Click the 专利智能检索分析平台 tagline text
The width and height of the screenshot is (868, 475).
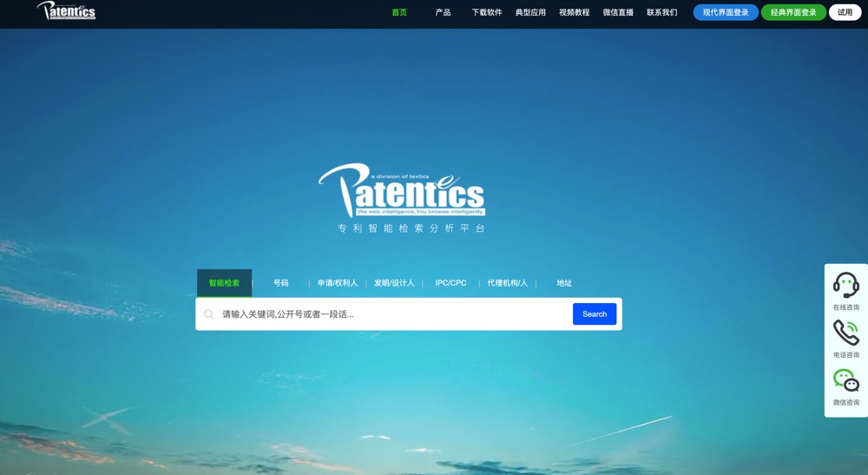[x=411, y=228]
